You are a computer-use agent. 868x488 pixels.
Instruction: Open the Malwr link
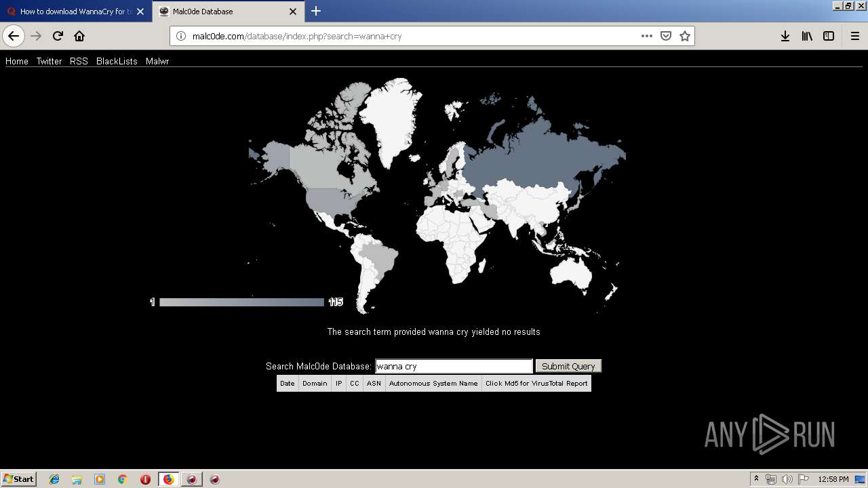157,61
